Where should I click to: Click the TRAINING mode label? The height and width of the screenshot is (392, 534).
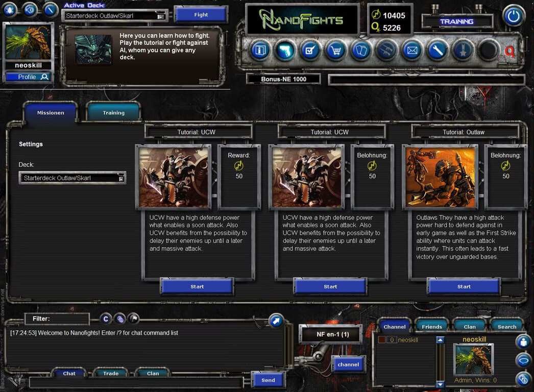(x=457, y=22)
